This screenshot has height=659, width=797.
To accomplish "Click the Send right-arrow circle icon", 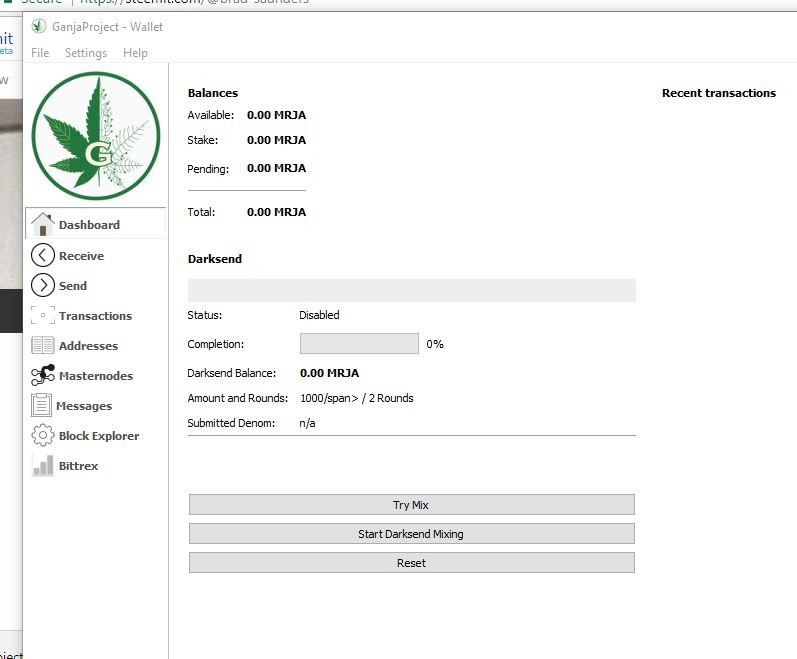I will click(x=43, y=285).
